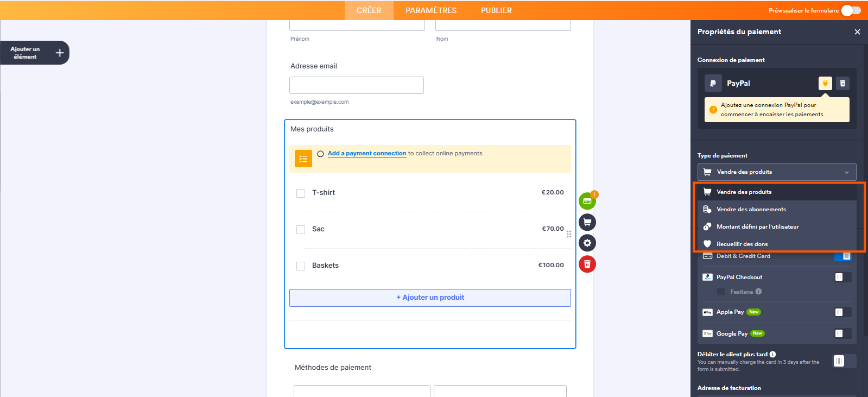Click Ajouter un élément button

tap(35, 53)
